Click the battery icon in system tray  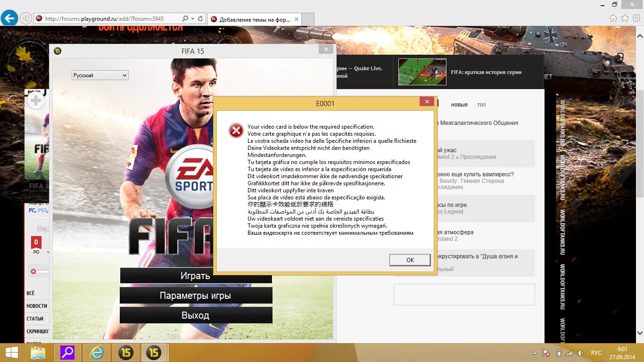click(559, 353)
